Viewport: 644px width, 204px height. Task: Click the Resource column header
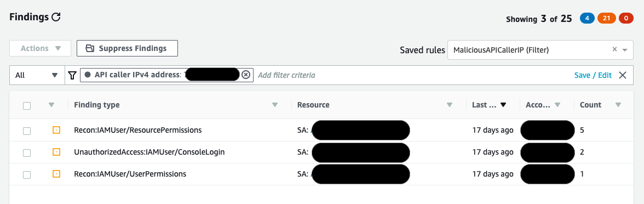[x=313, y=105]
